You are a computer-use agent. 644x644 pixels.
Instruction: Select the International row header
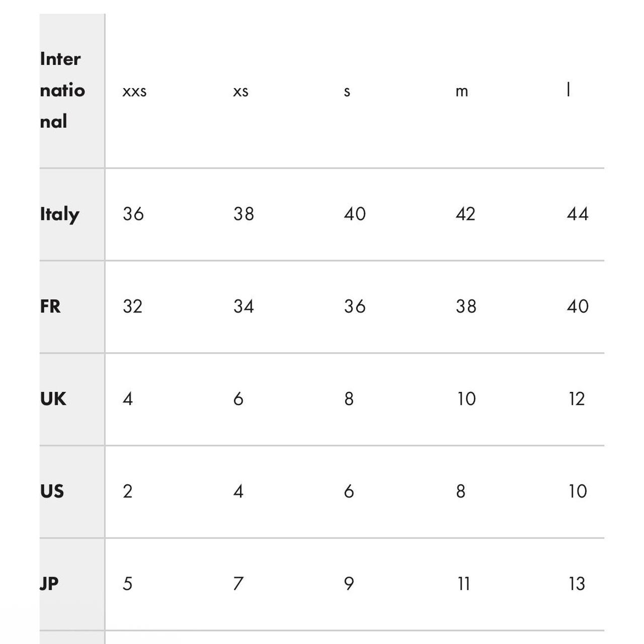tap(62, 91)
